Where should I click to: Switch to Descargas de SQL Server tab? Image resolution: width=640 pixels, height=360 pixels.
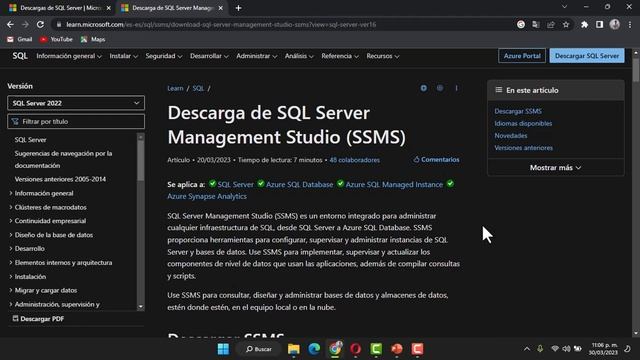coord(60,8)
